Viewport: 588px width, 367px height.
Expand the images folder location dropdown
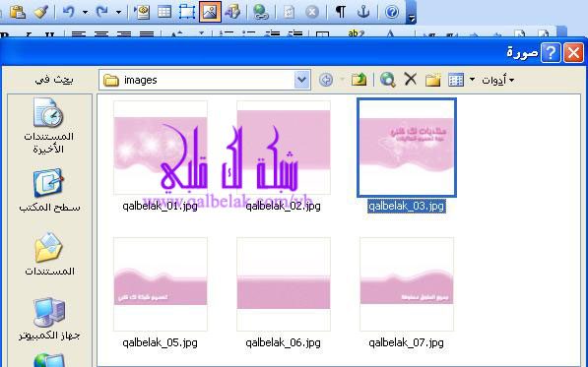click(x=301, y=80)
